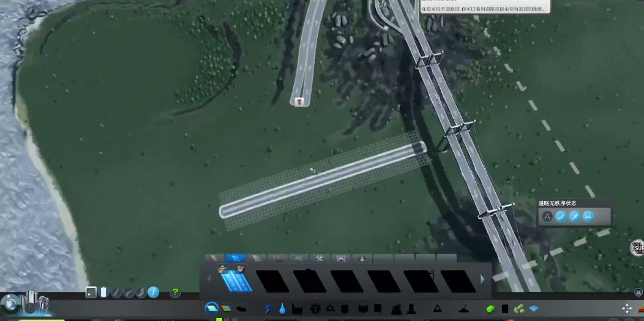Open the Districts painting icon
Image resolution: width=644 pixels, height=321 pixels.
point(241,309)
